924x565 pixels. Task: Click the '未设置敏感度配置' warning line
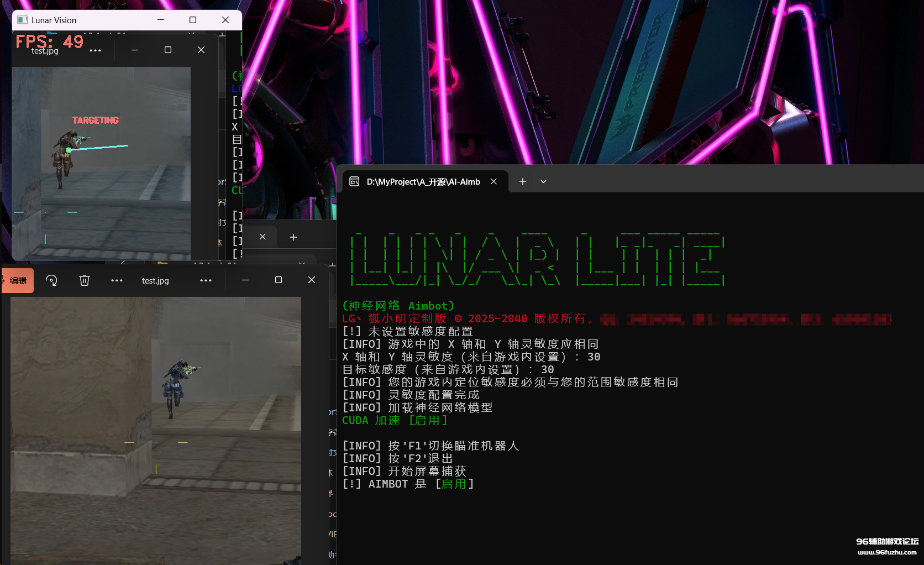click(x=408, y=331)
